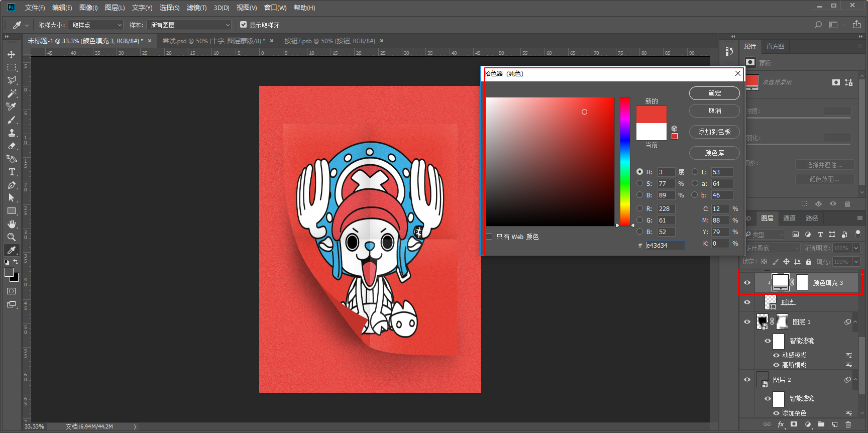
Task: Open the 取样大小 dropdown
Action: pyautogui.click(x=96, y=25)
